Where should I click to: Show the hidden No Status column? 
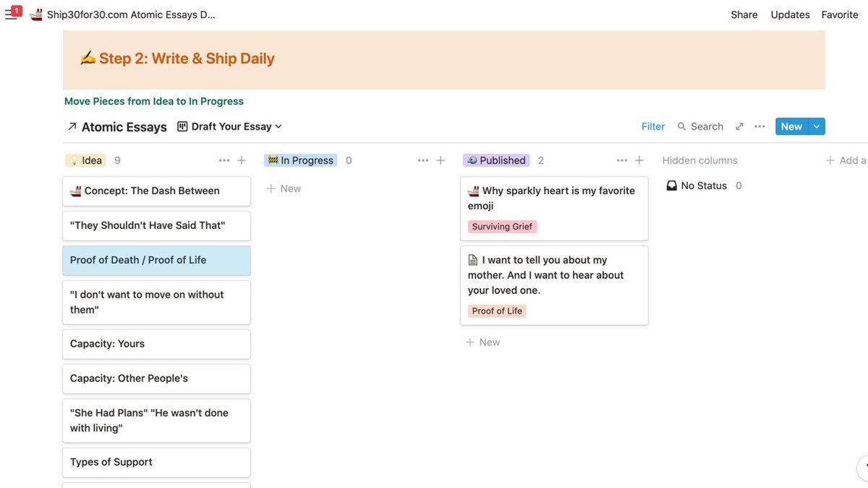click(704, 186)
